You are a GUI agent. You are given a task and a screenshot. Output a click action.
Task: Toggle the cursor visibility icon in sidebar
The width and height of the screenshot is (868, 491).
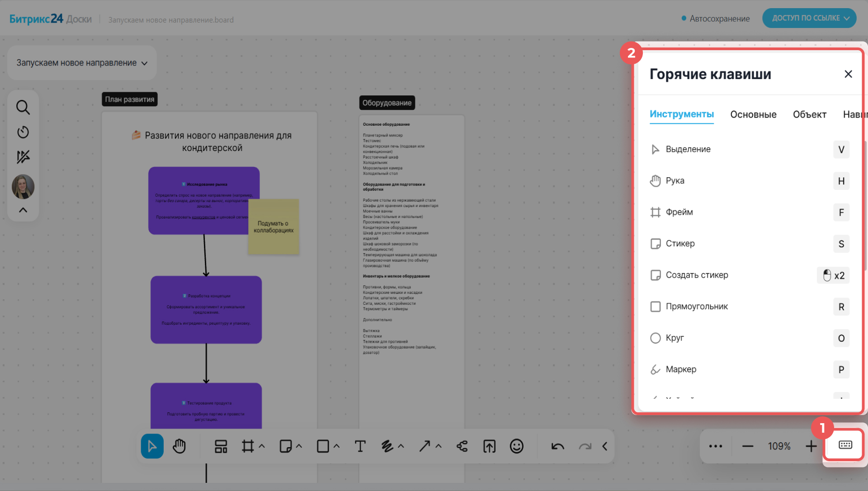[x=23, y=157]
